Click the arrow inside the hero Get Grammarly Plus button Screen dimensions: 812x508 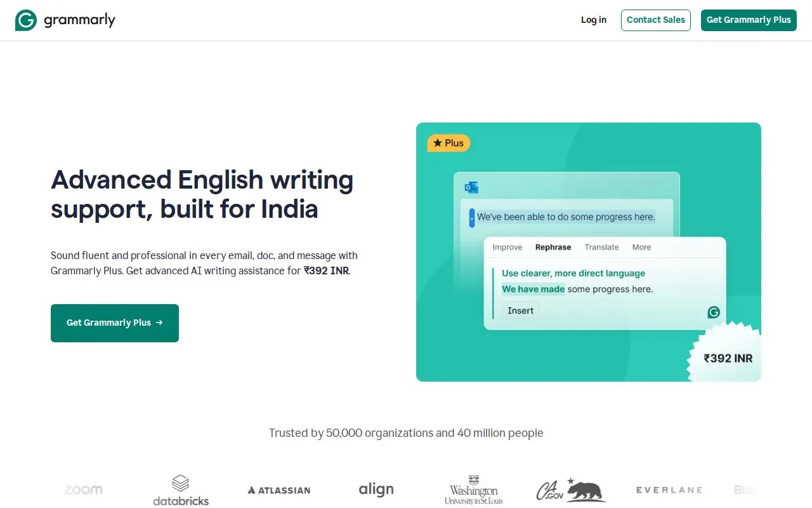[x=159, y=323]
